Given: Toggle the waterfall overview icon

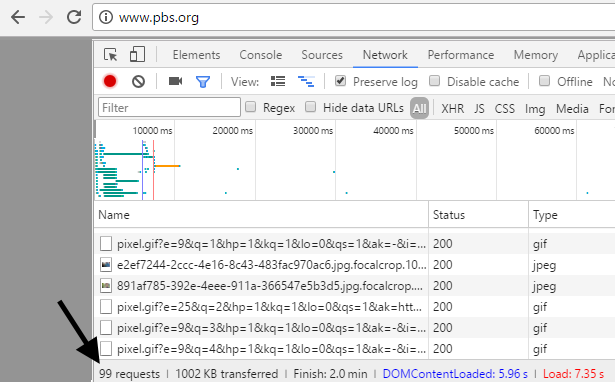Looking at the screenshot, I should (306, 82).
